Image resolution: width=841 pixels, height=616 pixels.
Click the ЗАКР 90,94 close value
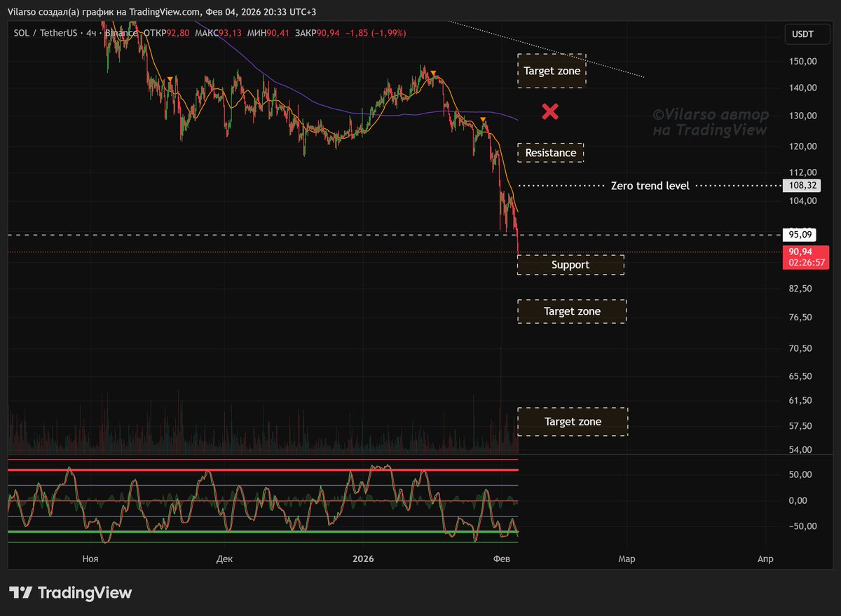(x=318, y=33)
